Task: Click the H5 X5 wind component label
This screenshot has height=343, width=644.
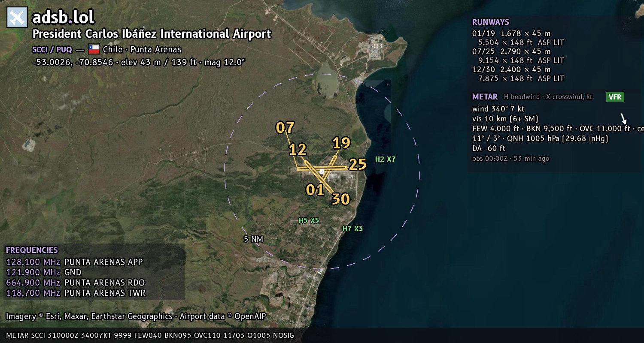Action: coord(309,220)
